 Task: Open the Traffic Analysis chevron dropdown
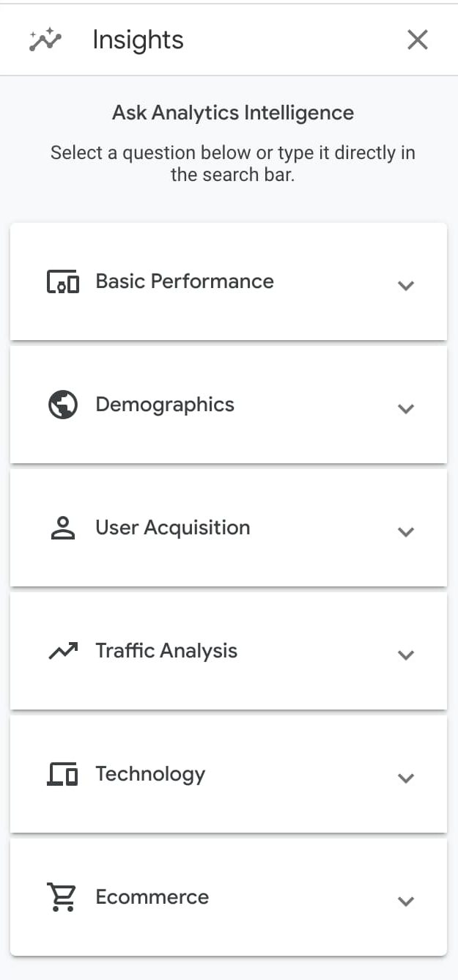click(x=406, y=655)
